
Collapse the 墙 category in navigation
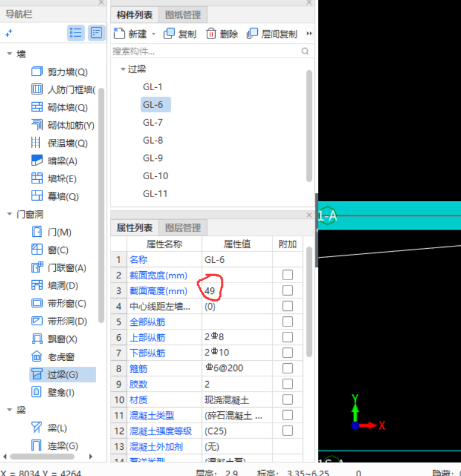(10, 54)
